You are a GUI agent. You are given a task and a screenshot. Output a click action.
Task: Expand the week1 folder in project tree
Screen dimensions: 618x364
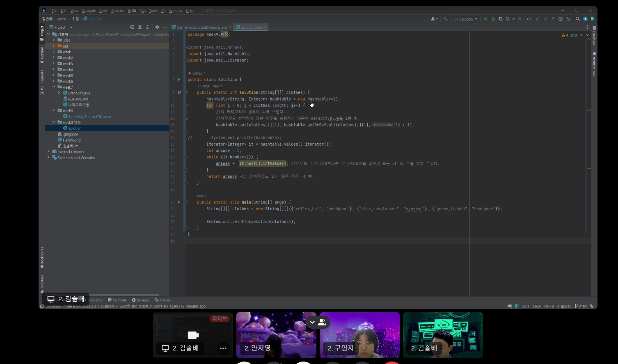point(54,52)
